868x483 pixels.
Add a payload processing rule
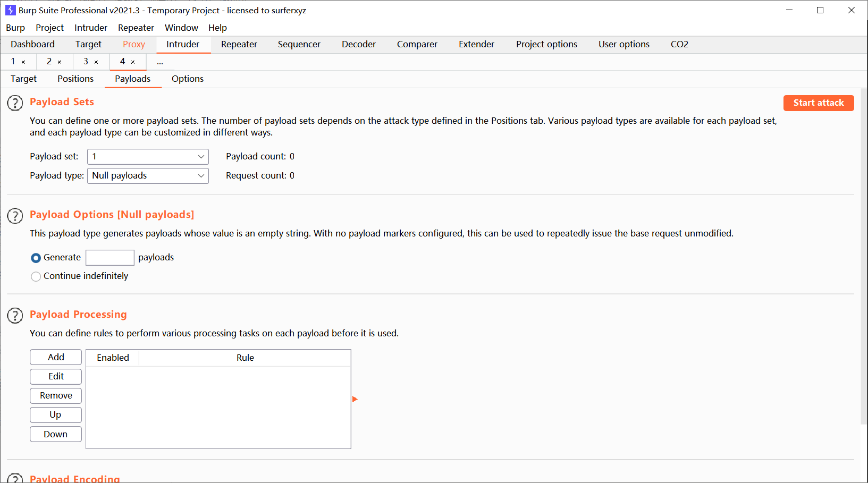point(56,357)
